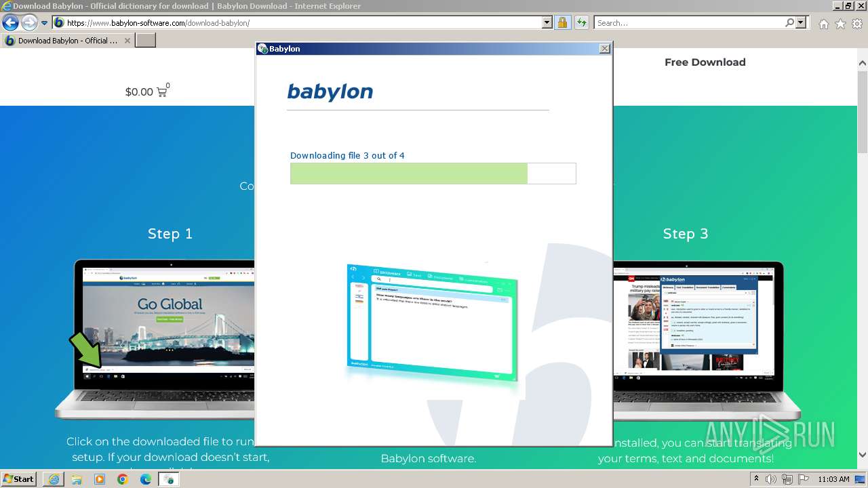The image size is (868, 488).
Task: Launch Edge from the taskbar
Action: pyautogui.click(x=146, y=479)
